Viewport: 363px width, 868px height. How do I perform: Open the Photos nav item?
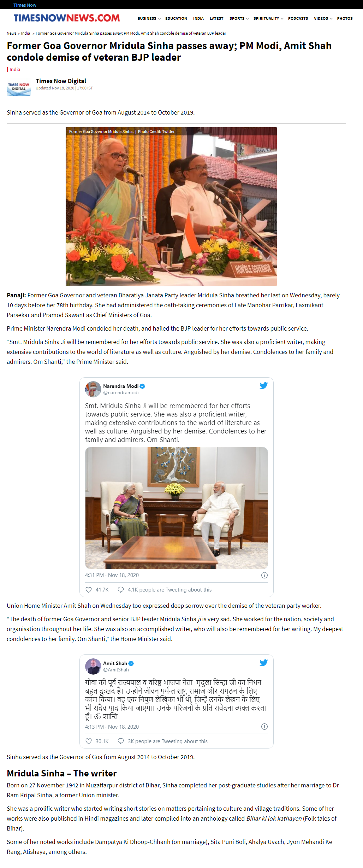[x=345, y=18]
